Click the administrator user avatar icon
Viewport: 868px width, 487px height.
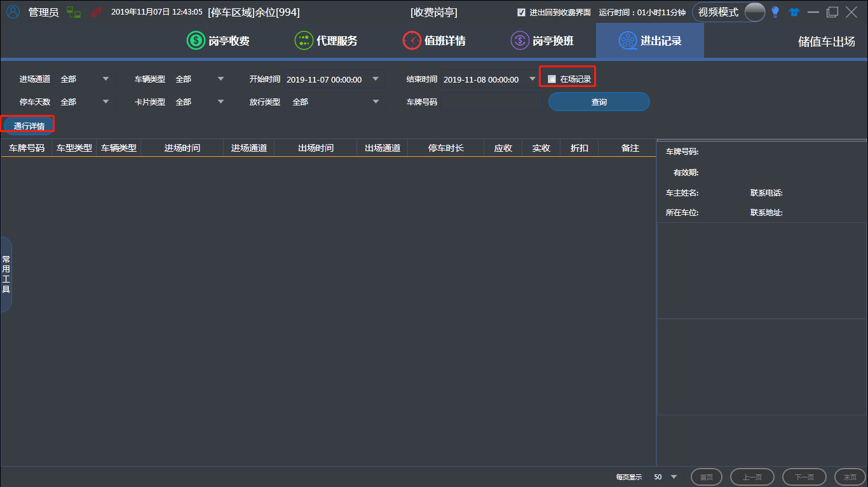point(13,12)
